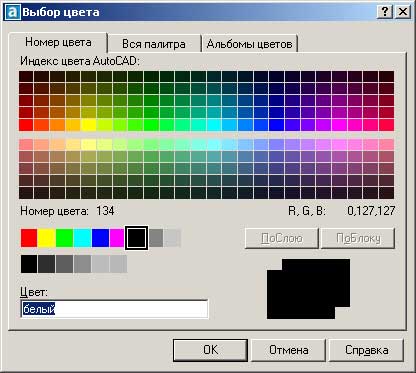Viewport: 416px width, 373px height.
Task: Pick the light gray swatch ending standard row
Action: (x=173, y=238)
